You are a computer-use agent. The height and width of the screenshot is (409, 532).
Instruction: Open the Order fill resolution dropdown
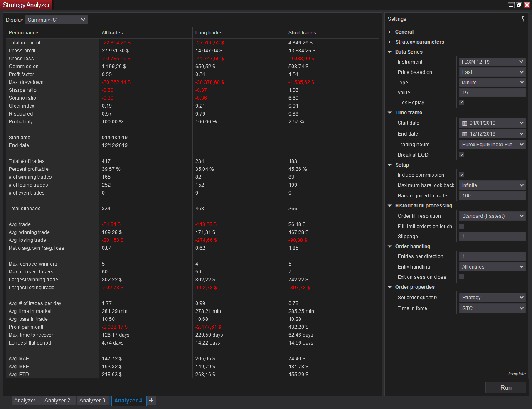click(x=493, y=216)
